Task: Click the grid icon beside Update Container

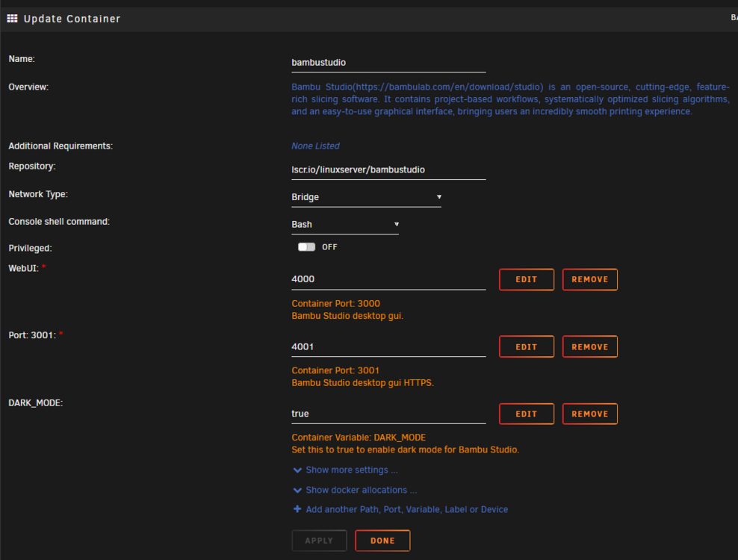Action: pos(12,19)
